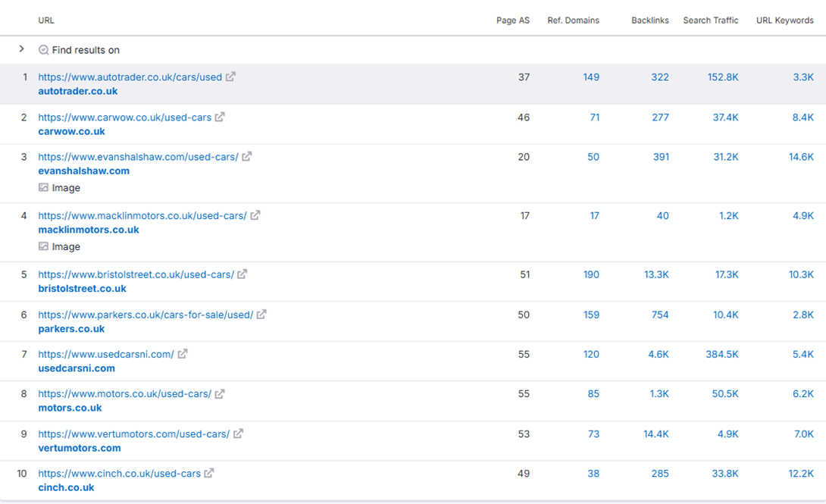Open the autotrader.co.uk/cars/used URL link
Screen dimensions: 826x504
coord(130,77)
